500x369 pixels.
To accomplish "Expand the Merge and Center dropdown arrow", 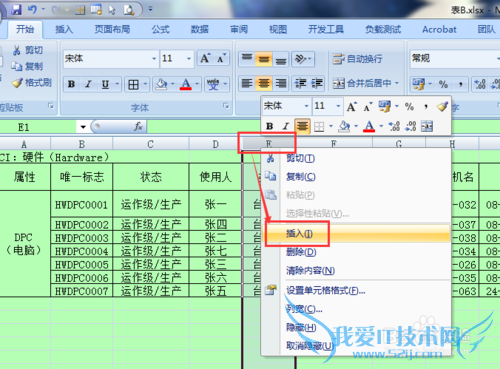I will [397, 83].
